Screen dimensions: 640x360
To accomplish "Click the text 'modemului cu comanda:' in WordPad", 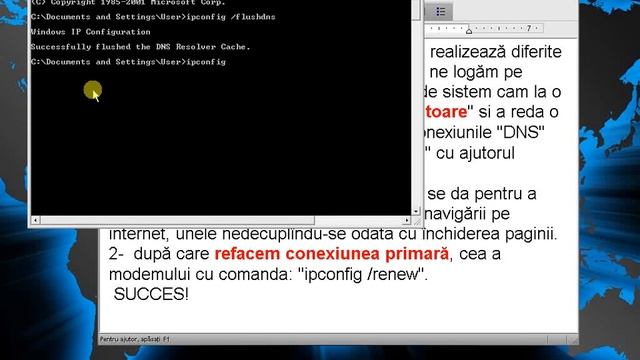I will (x=201, y=274).
